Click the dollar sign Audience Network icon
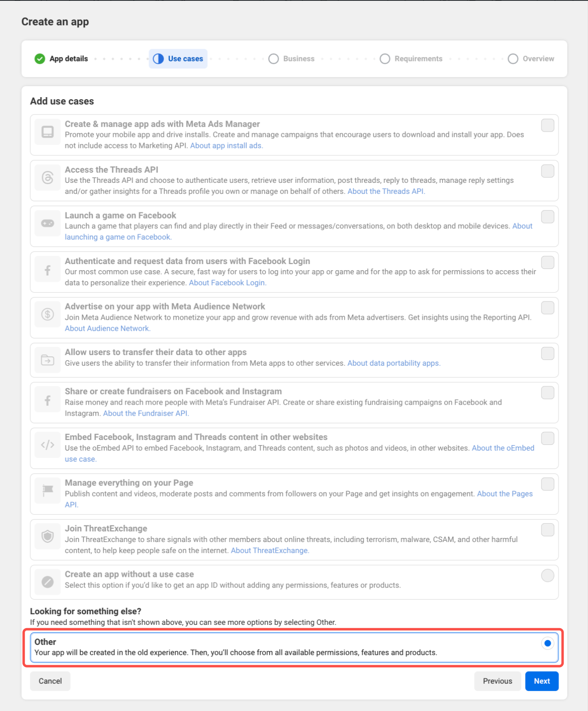 [48, 314]
